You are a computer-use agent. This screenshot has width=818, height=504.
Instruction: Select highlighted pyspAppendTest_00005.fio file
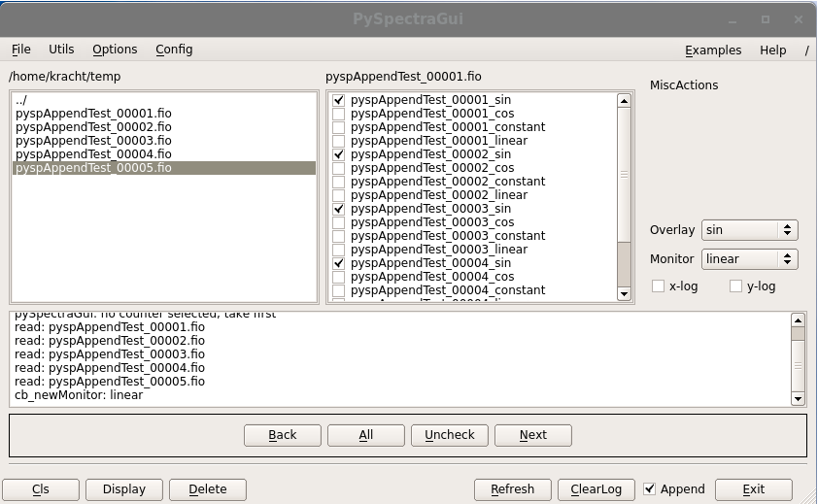point(164,168)
